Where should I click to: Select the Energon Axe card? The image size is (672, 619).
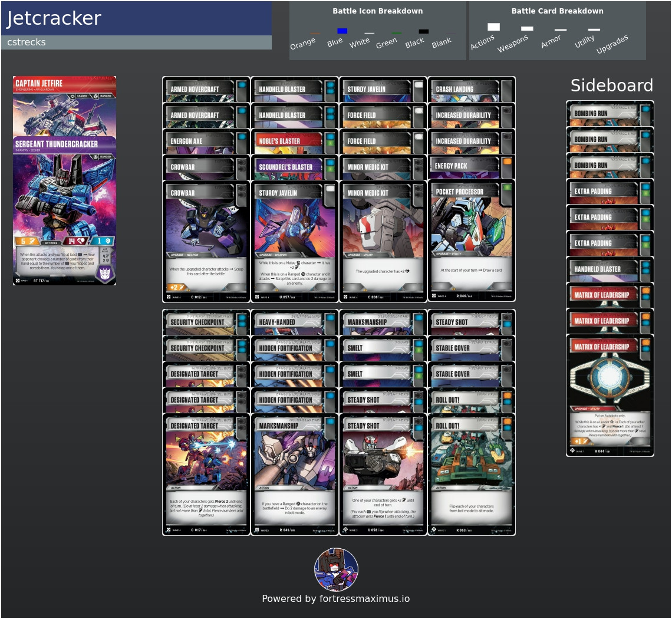tap(206, 141)
